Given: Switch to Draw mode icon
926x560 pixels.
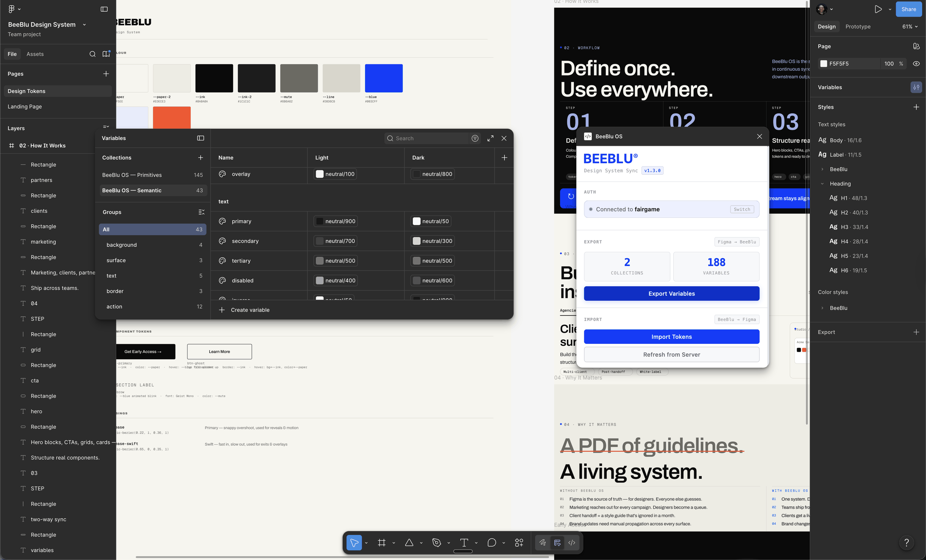Looking at the screenshot, I should pos(543,542).
